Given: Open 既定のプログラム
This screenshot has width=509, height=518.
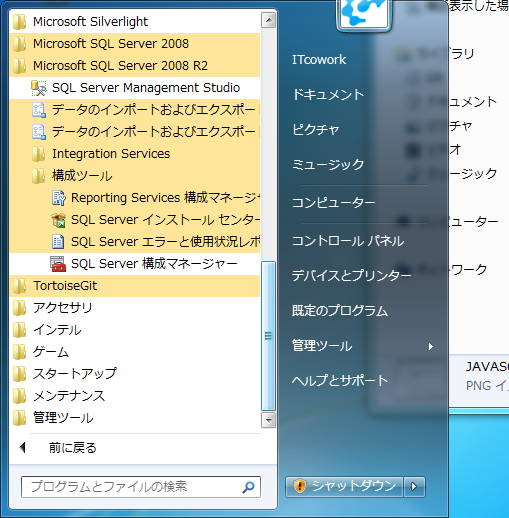Looking at the screenshot, I should tap(340, 311).
